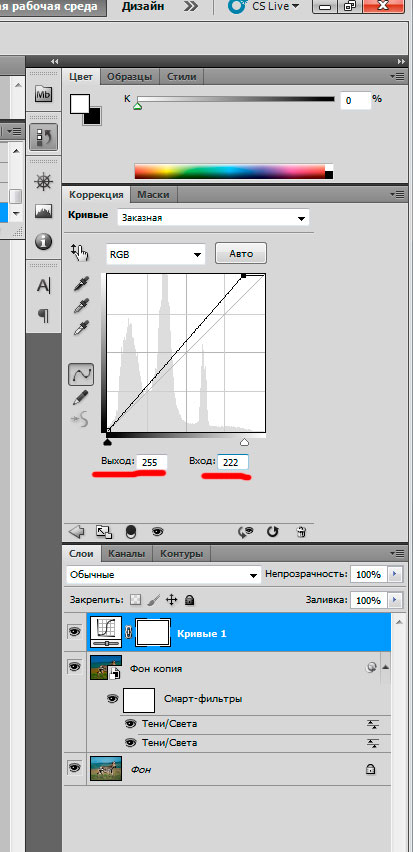This screenshot has width=413, height=852.
Task: Hide the Смарт-фильтры effects
Action: coord(112,699)
